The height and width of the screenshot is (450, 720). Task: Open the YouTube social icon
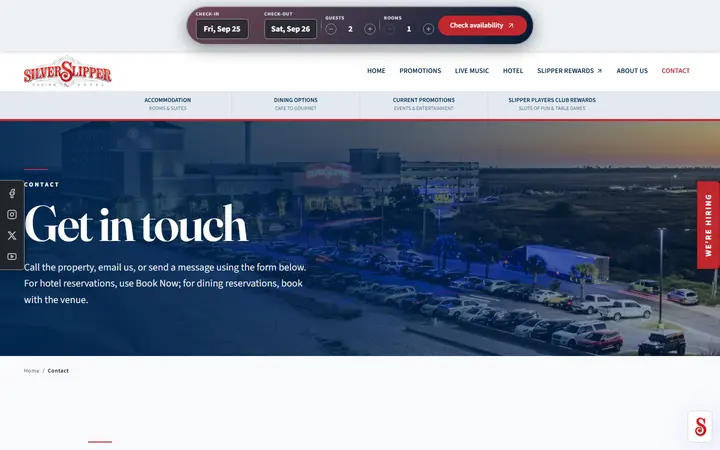coord(12,257)
